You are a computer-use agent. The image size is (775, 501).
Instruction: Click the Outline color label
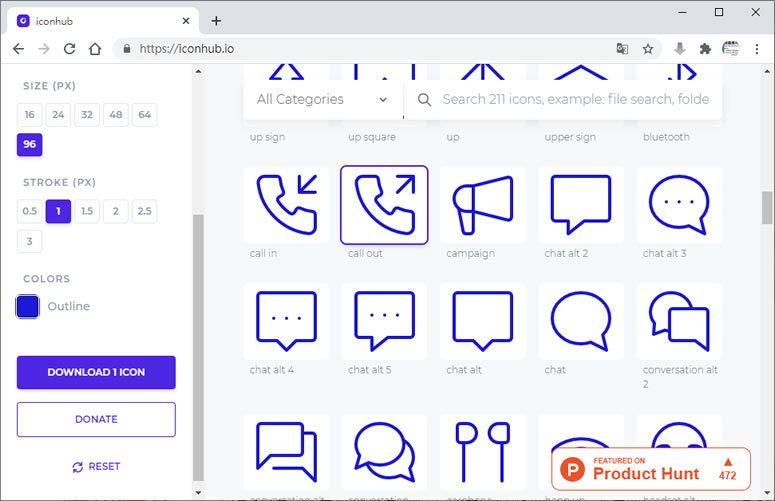[x=69, y=306]
